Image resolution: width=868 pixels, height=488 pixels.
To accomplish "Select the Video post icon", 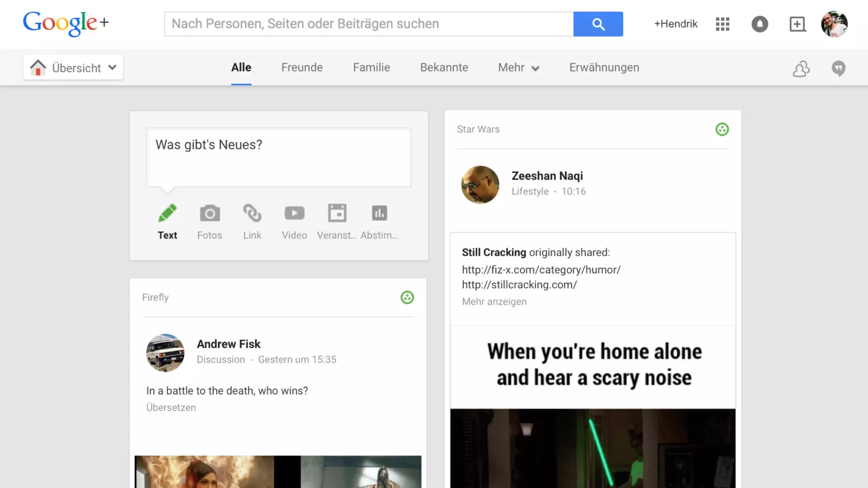I will pyautogui.click(x=294, y=213).
